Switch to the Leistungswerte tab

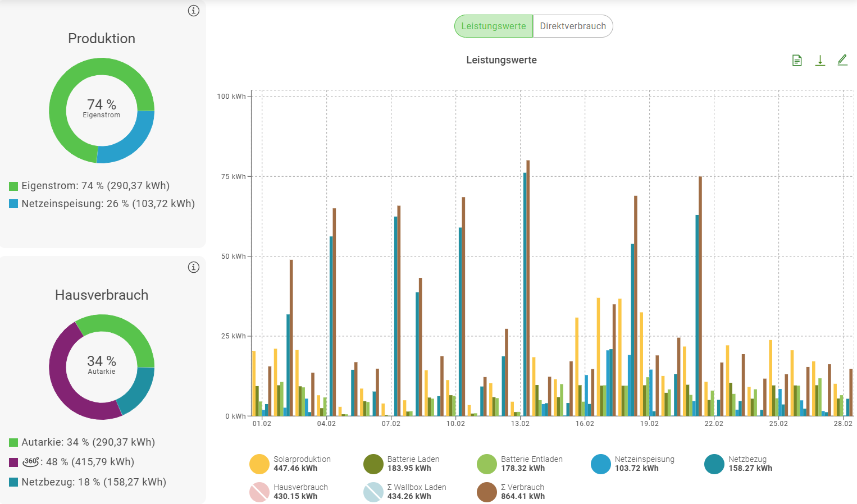tap(494, 26)
